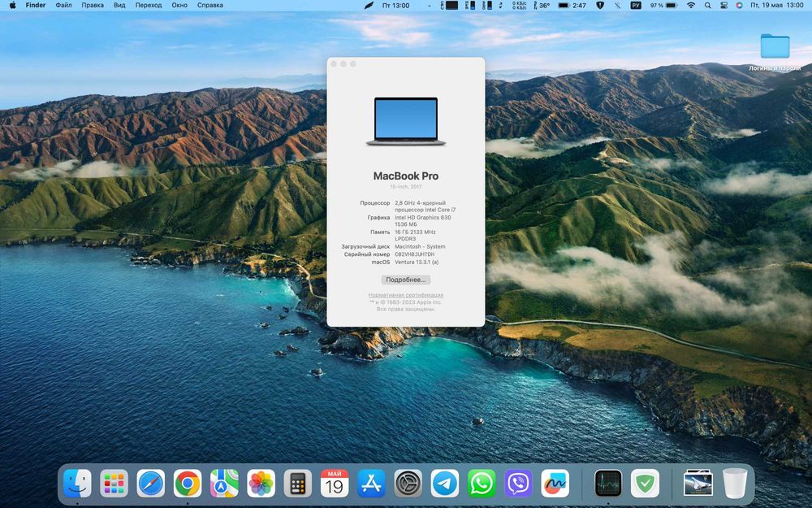Image resolution: width=812 pixels, height=508 pixels.
Task: Open Finder from the Dock
Action: click(x=77, y=484)
